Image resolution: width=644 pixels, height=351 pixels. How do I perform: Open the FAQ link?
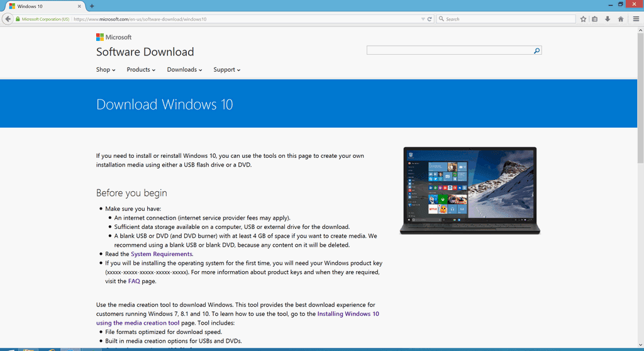(134, 281)
